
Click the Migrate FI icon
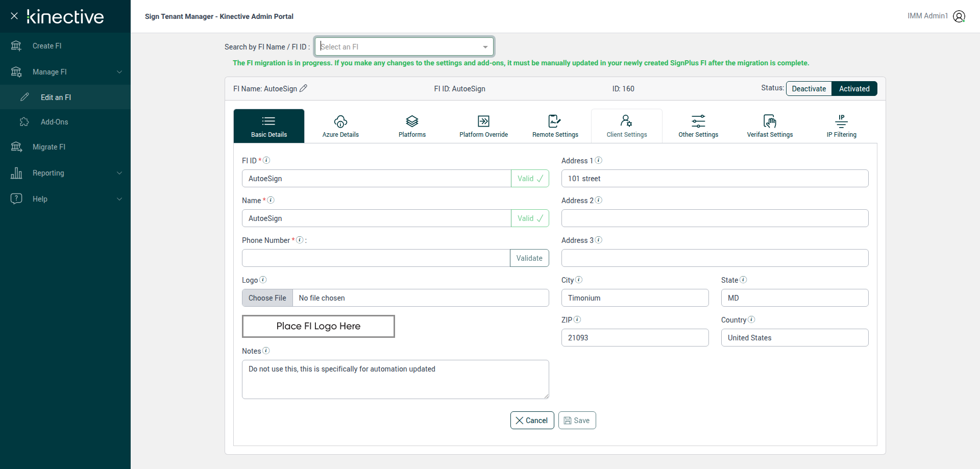point(16,147)
